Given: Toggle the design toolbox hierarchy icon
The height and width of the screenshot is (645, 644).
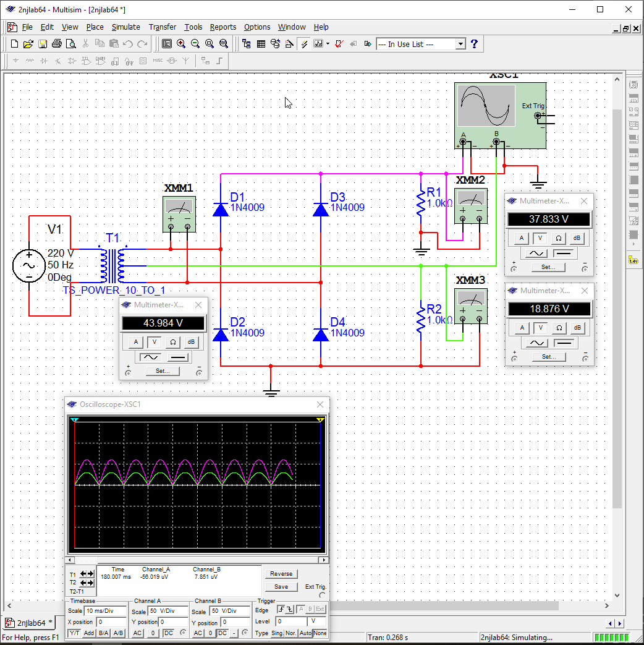Looking at the screenshot, I should (247, 44).
